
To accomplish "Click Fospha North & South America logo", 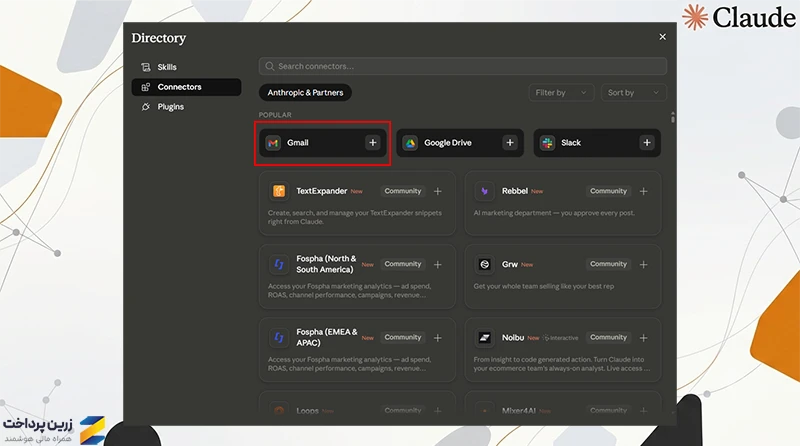I will [279, 264].
